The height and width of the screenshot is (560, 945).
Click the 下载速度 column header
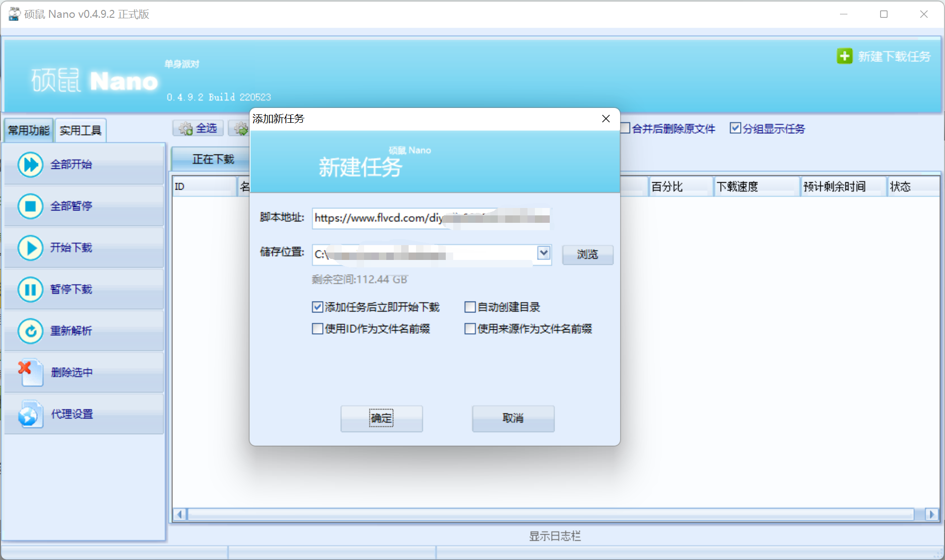(757, 187)
